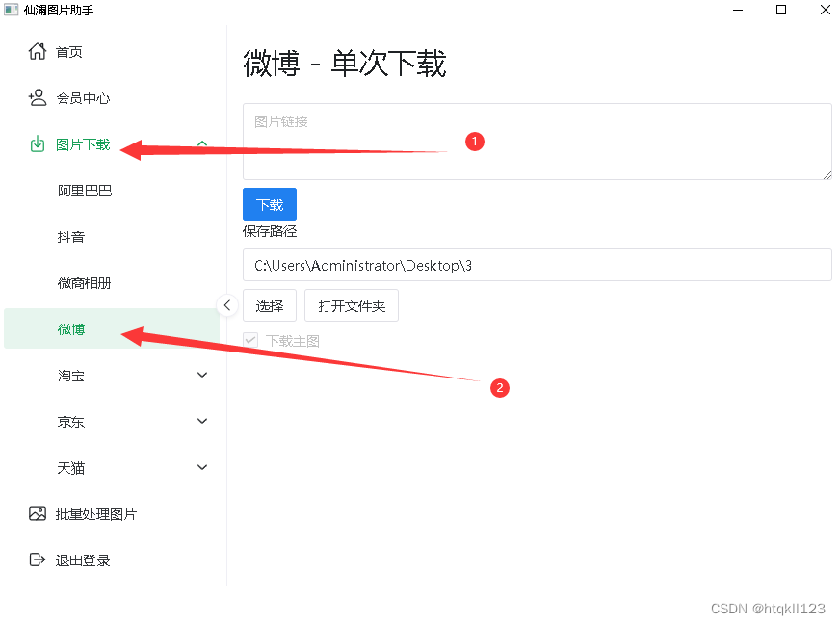The height and width of the screenshot is (625, 840).
Task: Select the 微博 sidebar item
Action: coord(112,328)
